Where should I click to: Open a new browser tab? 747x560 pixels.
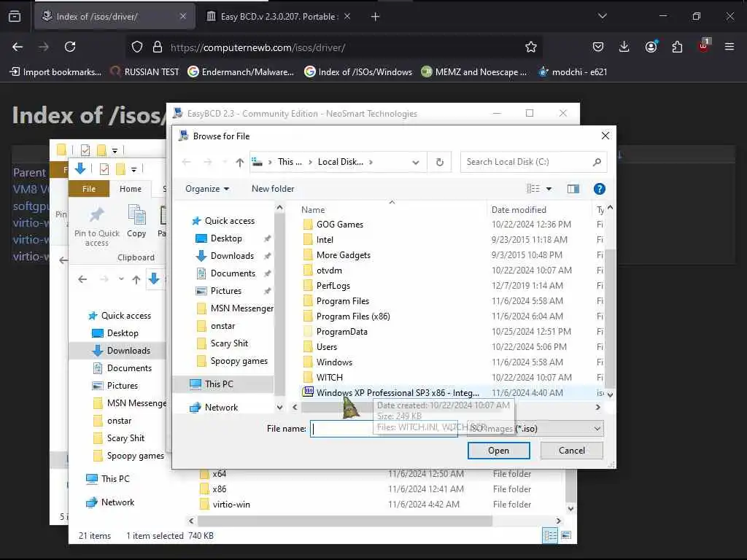[376, 17]
